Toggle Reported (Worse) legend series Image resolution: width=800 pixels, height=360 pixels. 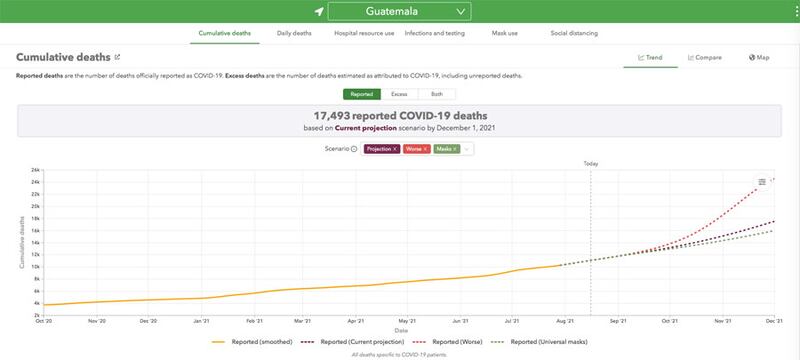[449, 342]
